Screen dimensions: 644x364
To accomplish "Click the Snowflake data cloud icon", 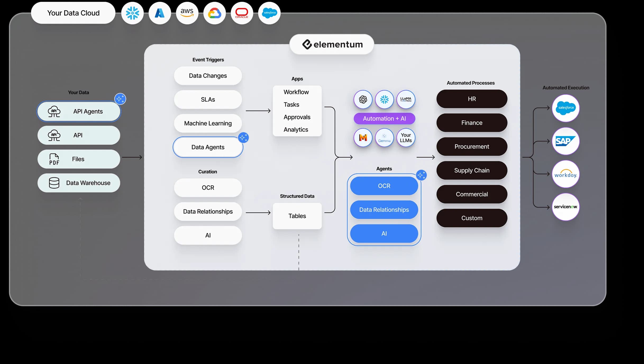I will [x=132, y=13].
